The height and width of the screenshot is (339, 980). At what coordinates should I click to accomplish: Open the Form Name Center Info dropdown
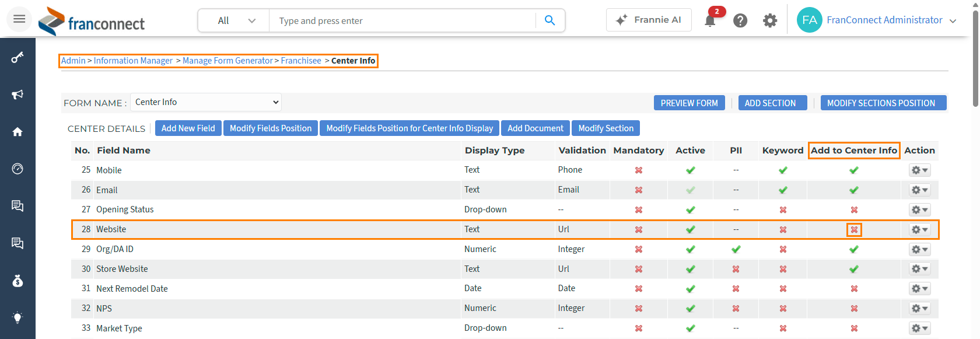click(206, 102)
